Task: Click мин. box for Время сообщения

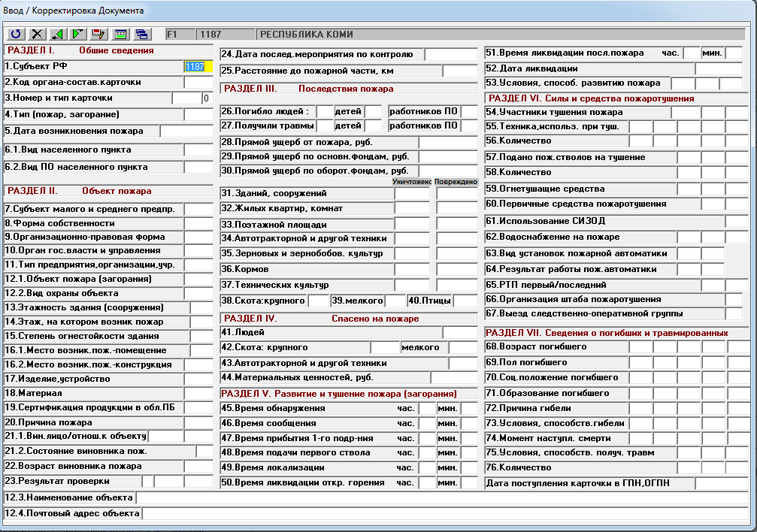Action: 469,423
